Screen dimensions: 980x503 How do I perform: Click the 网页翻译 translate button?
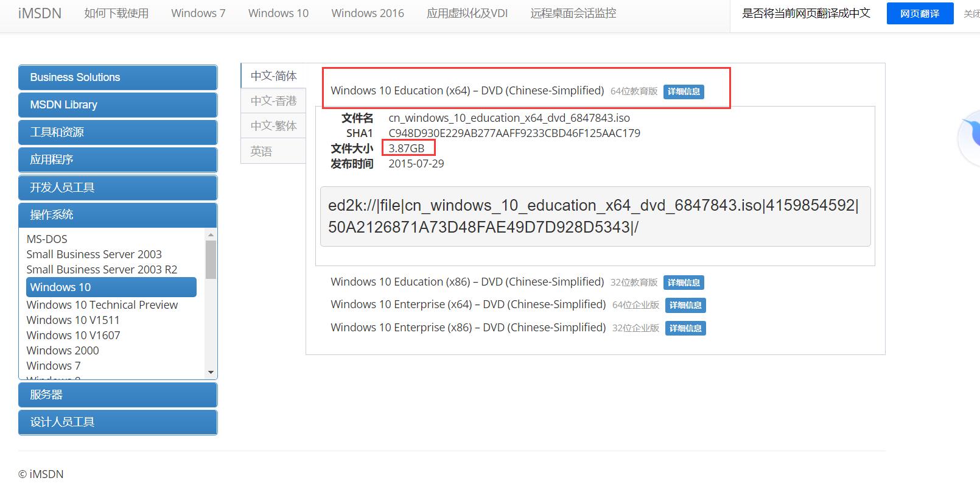[920, 13]
